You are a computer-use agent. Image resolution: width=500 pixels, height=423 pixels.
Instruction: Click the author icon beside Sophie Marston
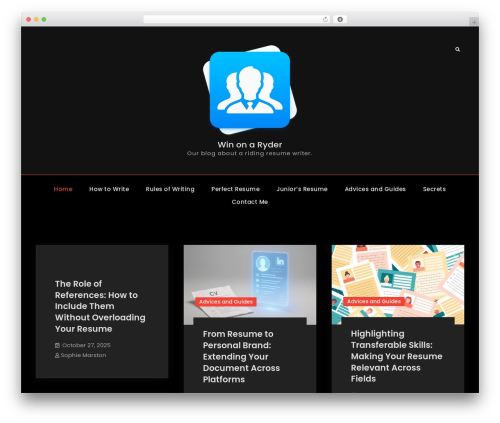[57, 355]
